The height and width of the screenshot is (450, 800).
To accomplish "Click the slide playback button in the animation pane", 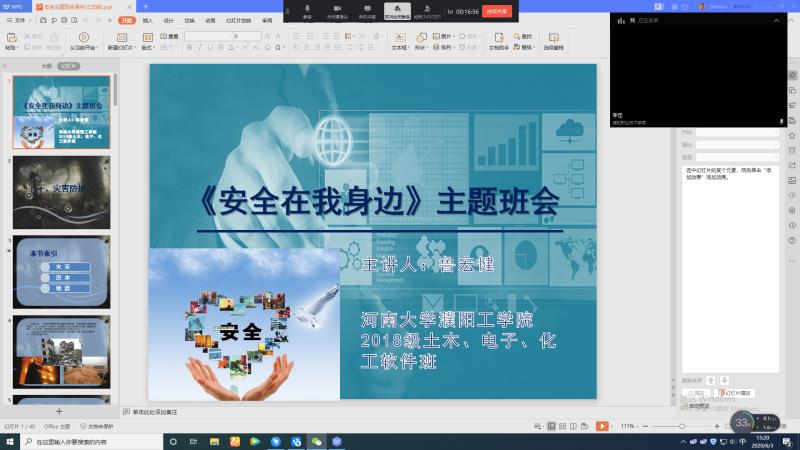I will [x=736, y=393].
